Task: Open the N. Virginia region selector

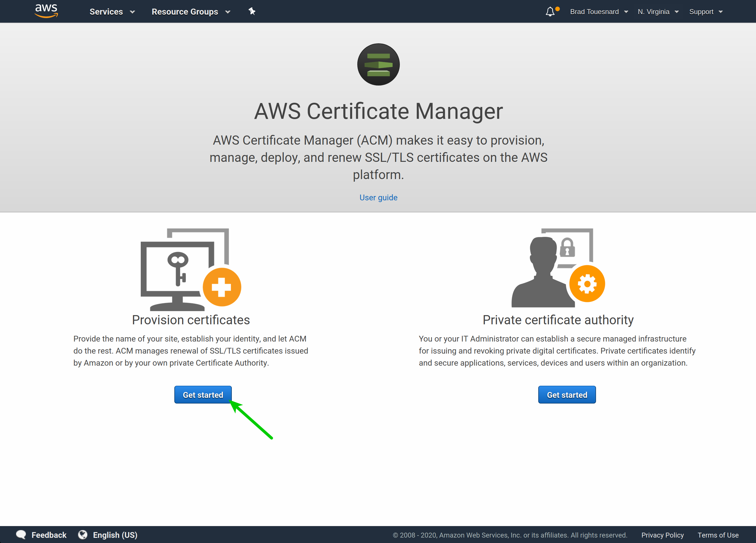Action: point(658,12)
